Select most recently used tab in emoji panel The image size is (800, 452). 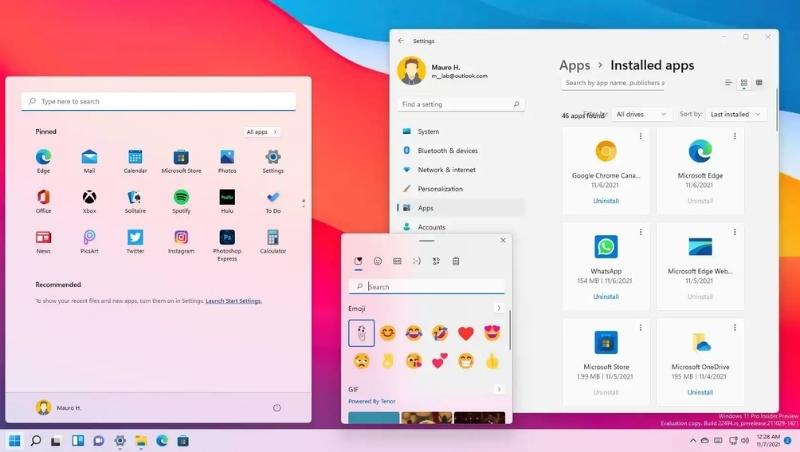[358, 261]
